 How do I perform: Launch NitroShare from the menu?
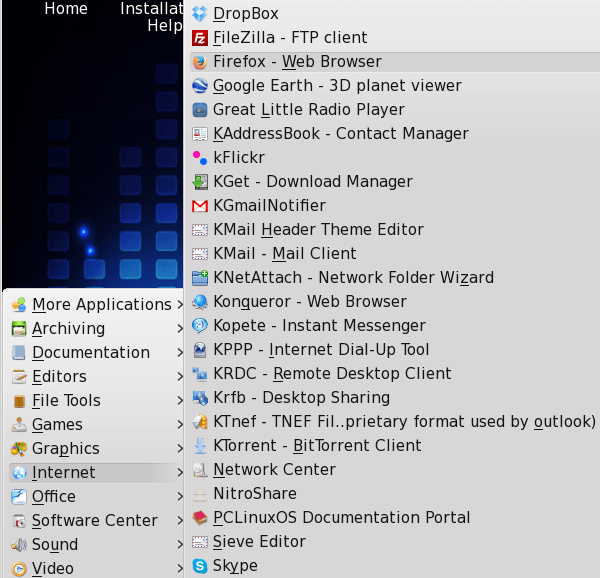395,494
